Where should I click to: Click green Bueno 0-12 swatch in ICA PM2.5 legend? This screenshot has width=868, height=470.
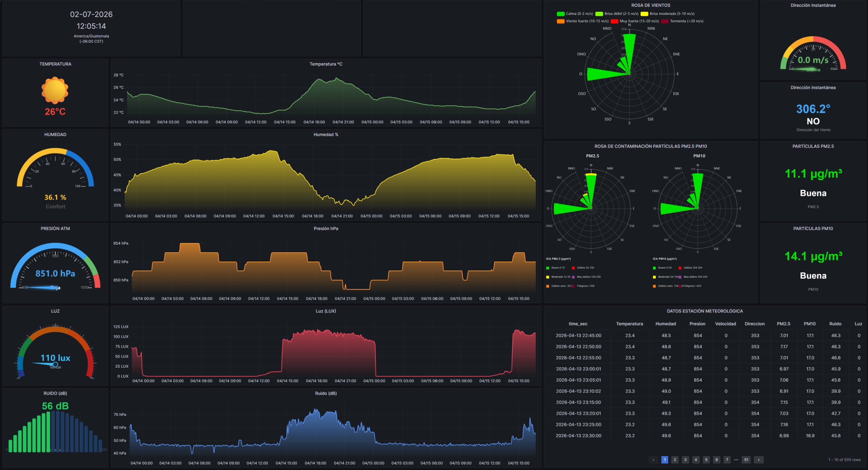(x=548, y=268)
